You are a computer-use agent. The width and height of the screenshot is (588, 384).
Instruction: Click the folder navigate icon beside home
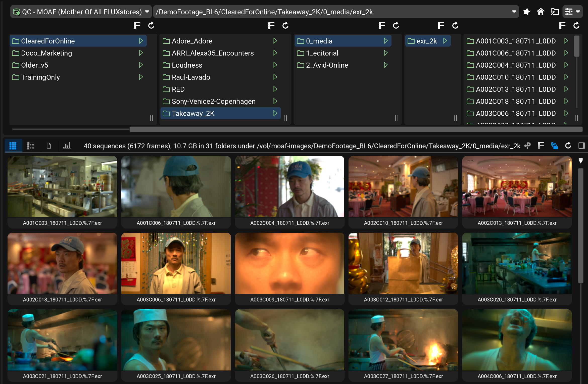pyautogui.click(x=554, y=12)
